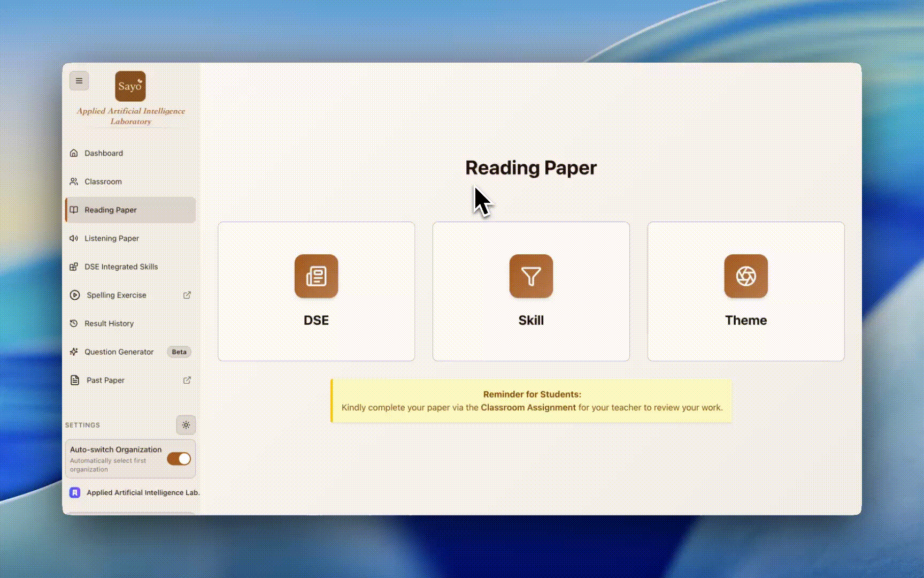
Task: Toggle the Auto-switch Organization switch
Action: pos(179,459)
